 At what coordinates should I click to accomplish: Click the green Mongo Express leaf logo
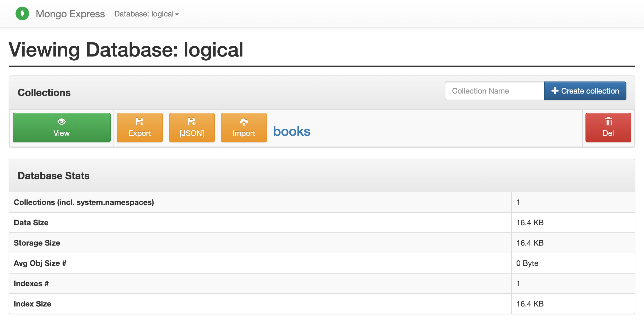[x=22, y=14]
